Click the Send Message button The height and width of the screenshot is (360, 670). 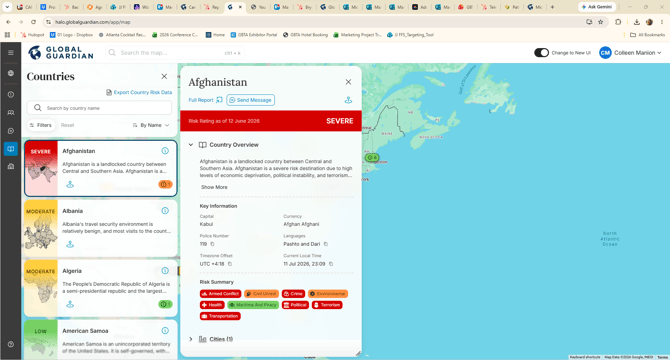[251, 100]
